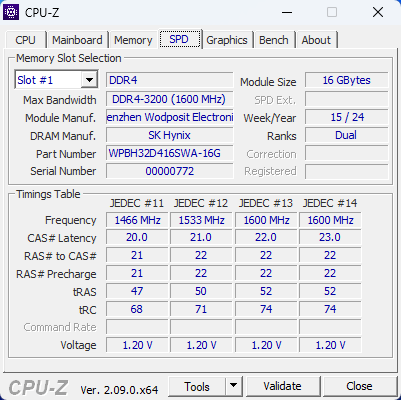Click the Validate button
Screen dimensions: 401x400
(x=283, y=386)
